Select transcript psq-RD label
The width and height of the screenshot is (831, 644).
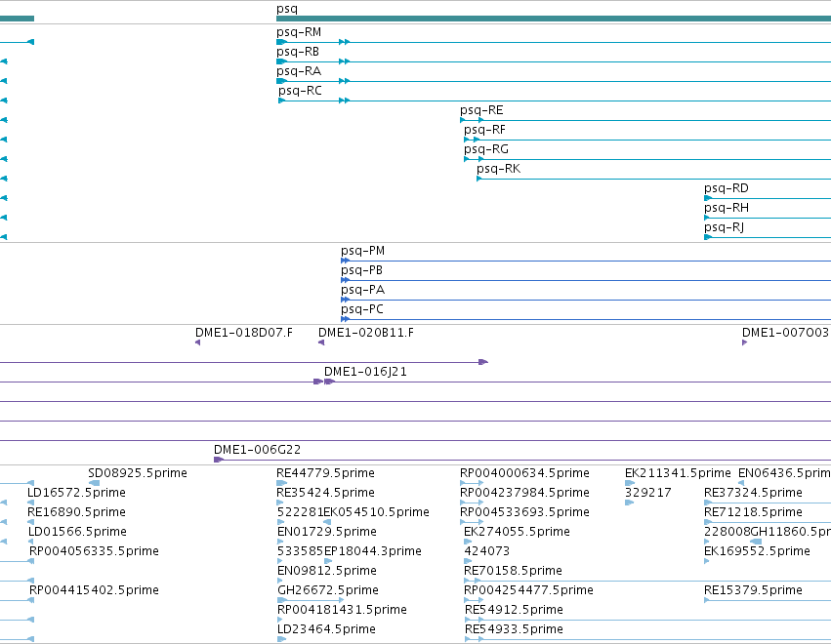[727, 188]
